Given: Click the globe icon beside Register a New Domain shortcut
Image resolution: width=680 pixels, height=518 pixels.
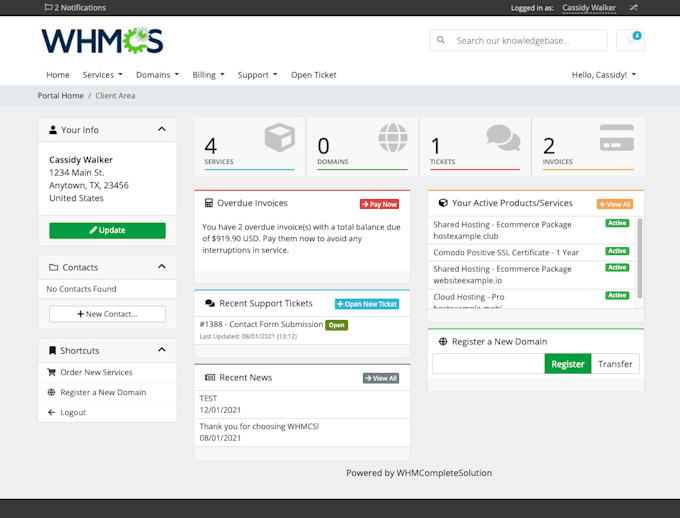Looking at the screenshot, I should pyautogui.click(x=51, y=392).
